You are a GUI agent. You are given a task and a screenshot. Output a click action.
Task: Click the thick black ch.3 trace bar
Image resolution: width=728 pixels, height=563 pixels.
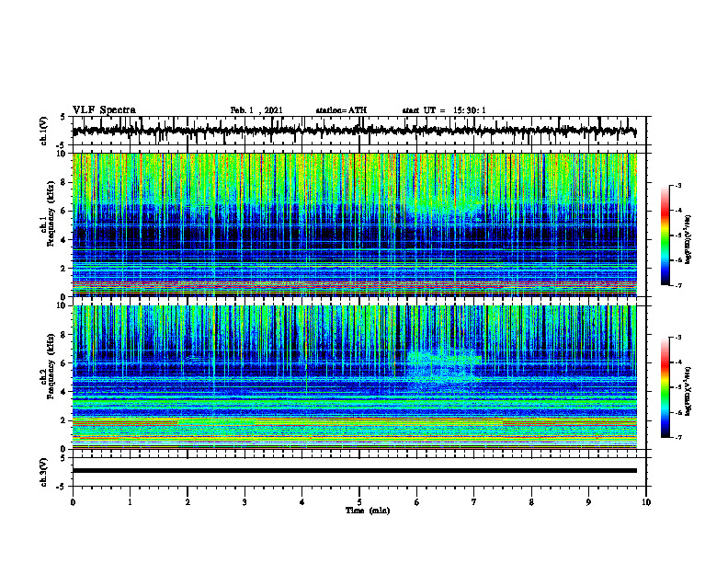(x=354, y=471)
